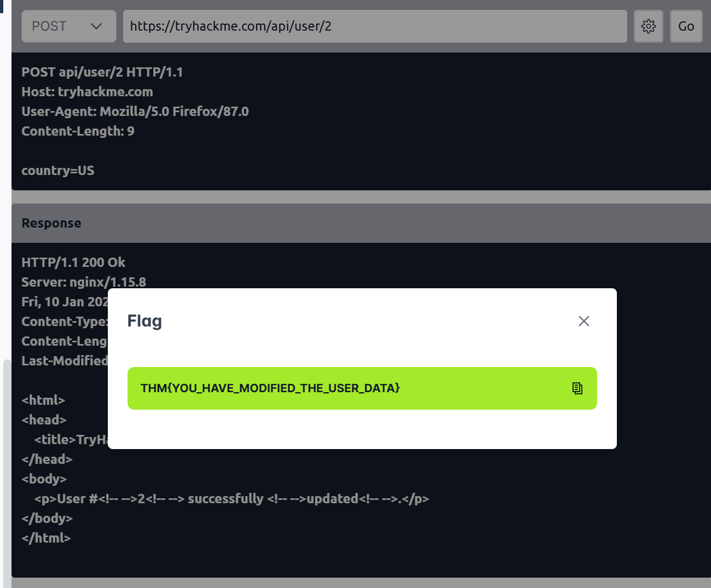Copy the flag with the clipboard icon

pyautogui.click(x=577, y=388)
